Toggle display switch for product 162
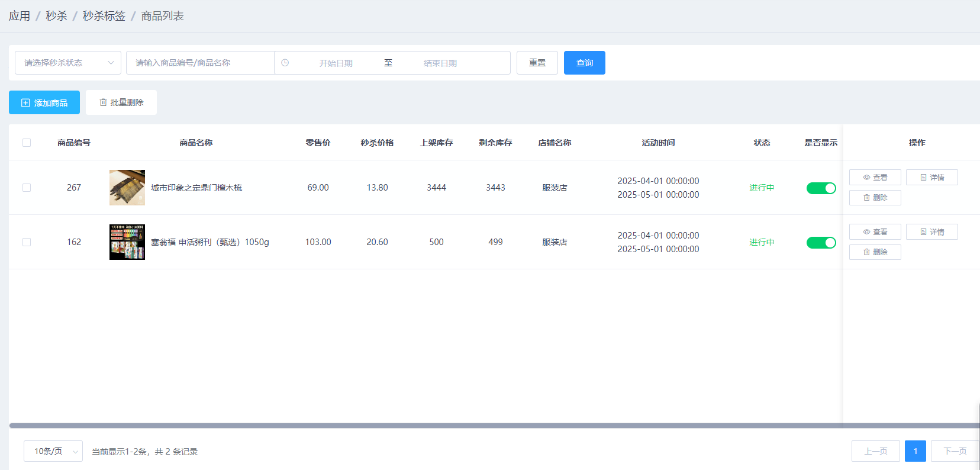This screenshot has width=980, height=470. pos(821,243)
